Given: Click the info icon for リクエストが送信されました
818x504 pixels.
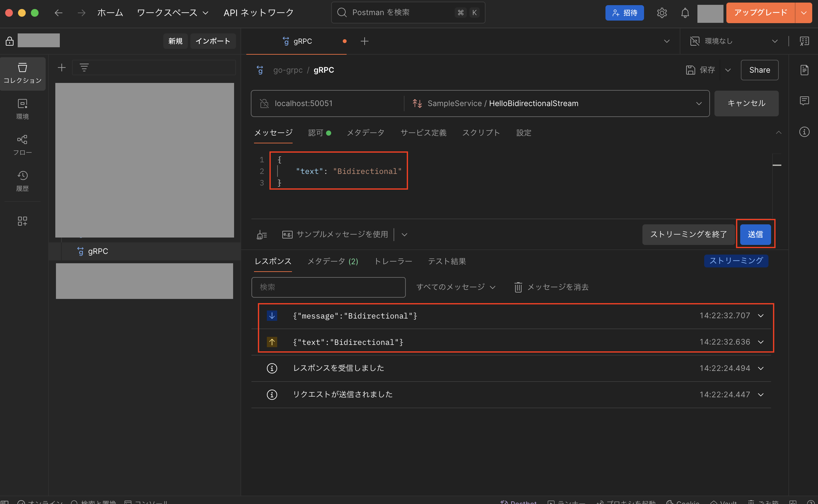Looking at the screenshot, I should (272, 394).
